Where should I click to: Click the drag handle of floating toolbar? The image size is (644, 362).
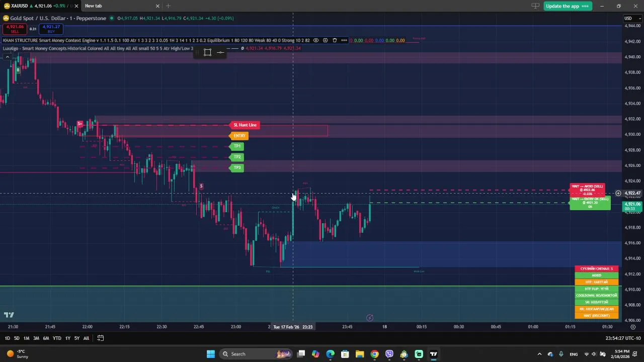(x=197, y=52)
